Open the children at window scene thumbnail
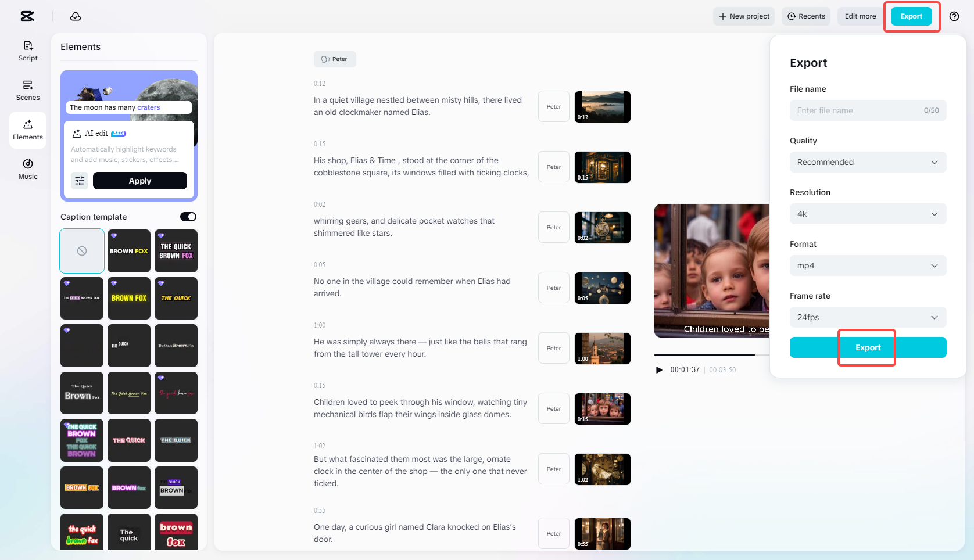This screenshot has height=560, width=974. coord(603,409)
